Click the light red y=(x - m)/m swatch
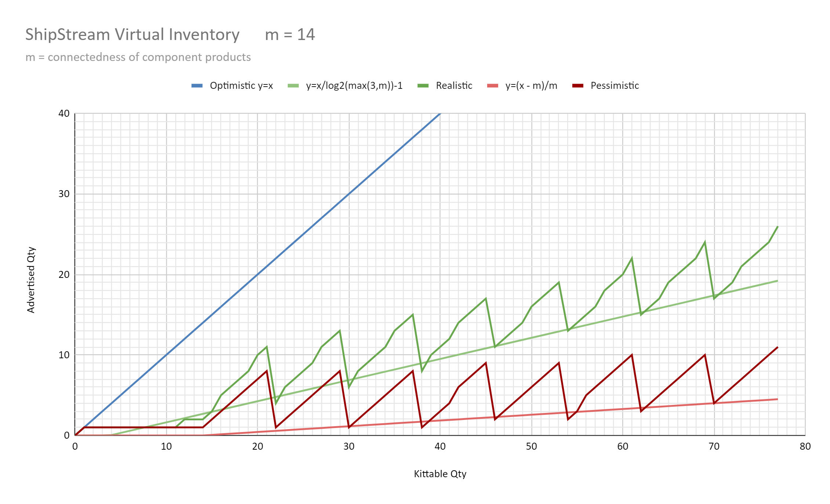This screenshot has height=504, width=830. coord(492,86)
